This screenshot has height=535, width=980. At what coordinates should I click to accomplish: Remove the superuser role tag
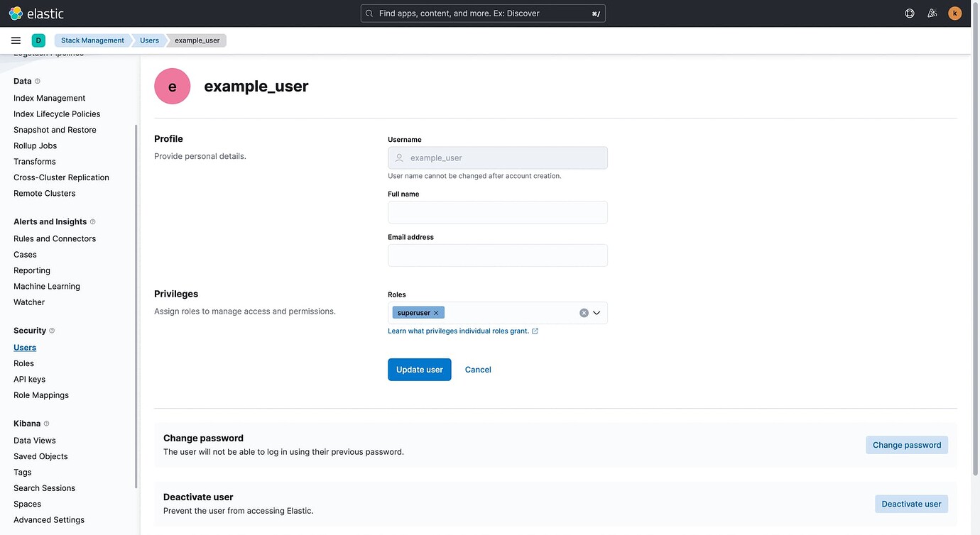tap(436, 312)
